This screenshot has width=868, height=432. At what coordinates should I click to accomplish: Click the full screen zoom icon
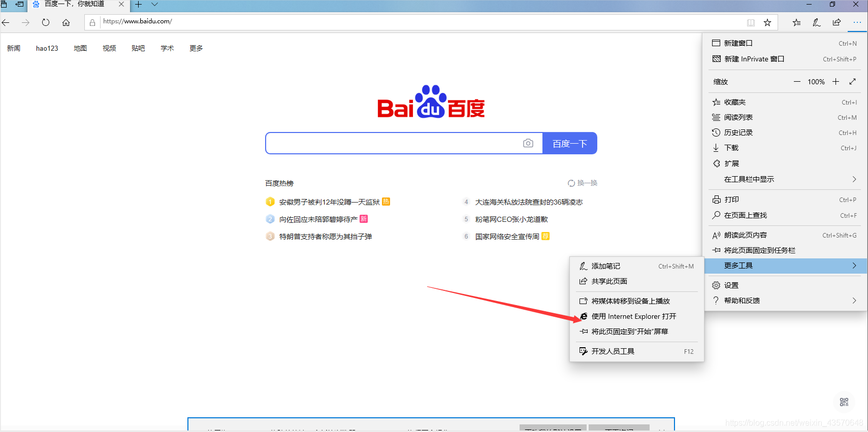coord(853,82)
